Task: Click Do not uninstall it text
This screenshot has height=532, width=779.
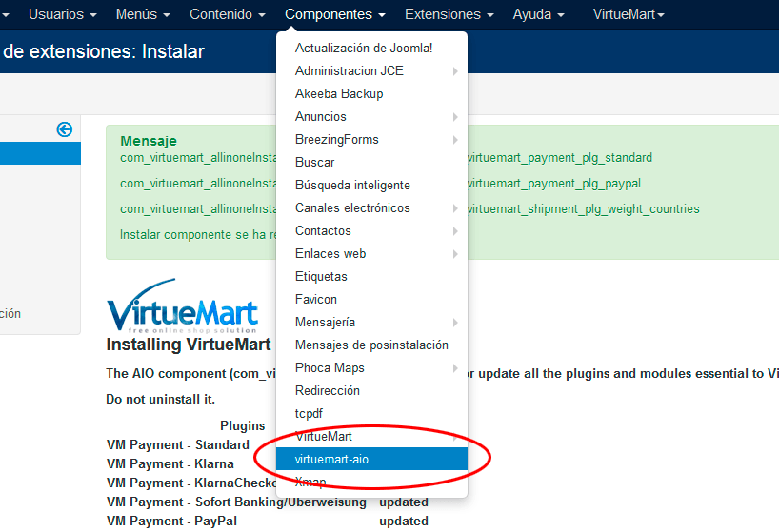Action: pos(161,399)
